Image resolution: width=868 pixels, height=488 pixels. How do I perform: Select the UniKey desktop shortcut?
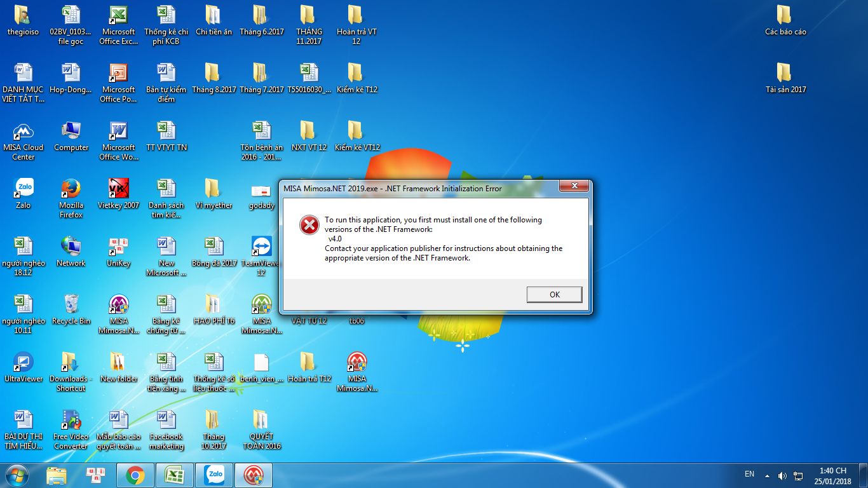point(119,252)
